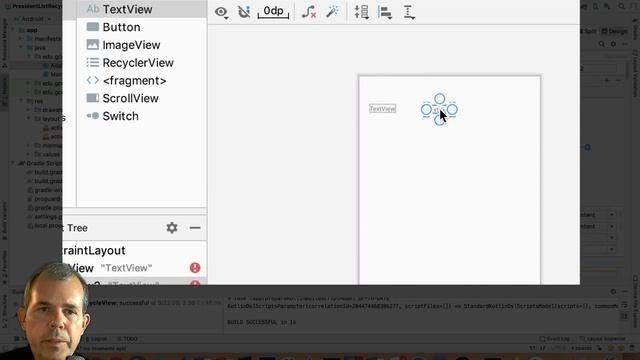This screenshot has height=360, width=640.
Task: Select the TextView row in Component Tree
Action: [135, 268]
